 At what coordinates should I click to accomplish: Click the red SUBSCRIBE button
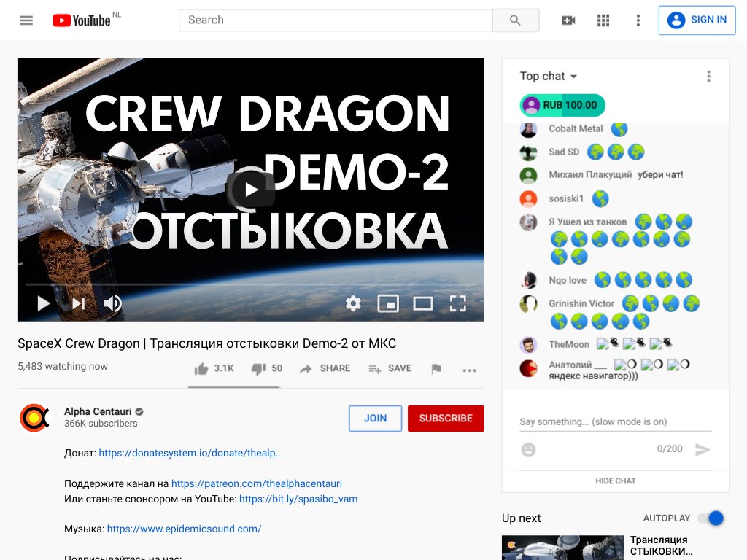(x=446, y=418)
